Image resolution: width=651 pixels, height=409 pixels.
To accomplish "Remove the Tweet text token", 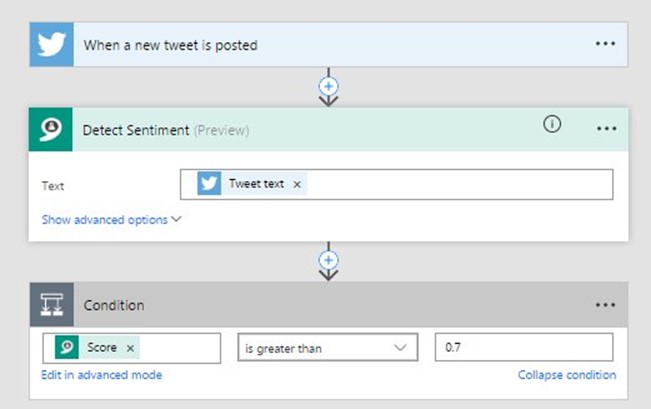I will point(297,185).
